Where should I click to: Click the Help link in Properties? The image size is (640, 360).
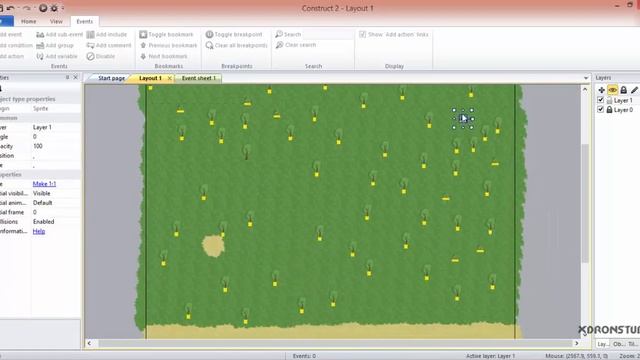[39, 231]
